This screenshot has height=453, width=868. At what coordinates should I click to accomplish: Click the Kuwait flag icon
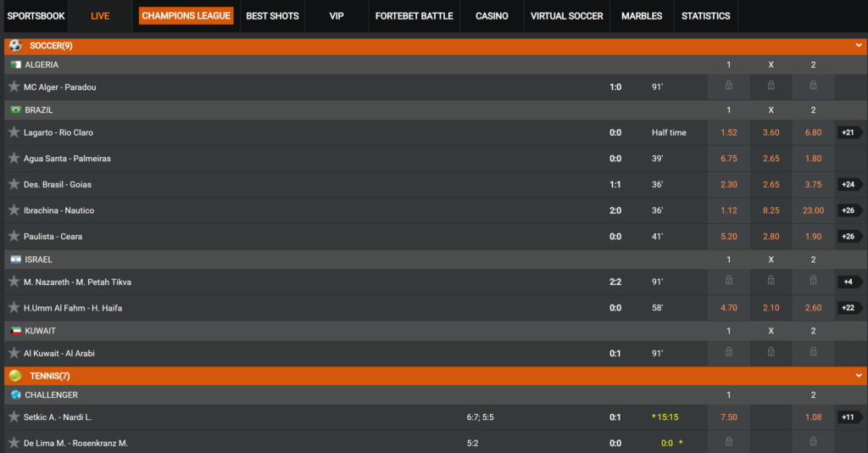tap(16, 331)
